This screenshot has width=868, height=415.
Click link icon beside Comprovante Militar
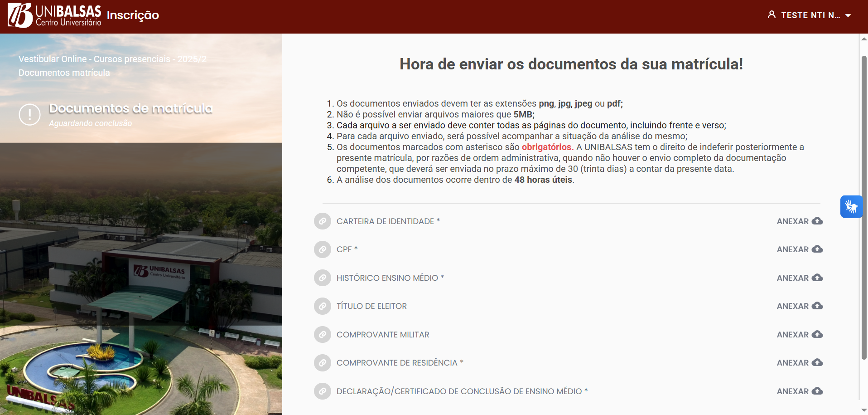click(323, 335)
